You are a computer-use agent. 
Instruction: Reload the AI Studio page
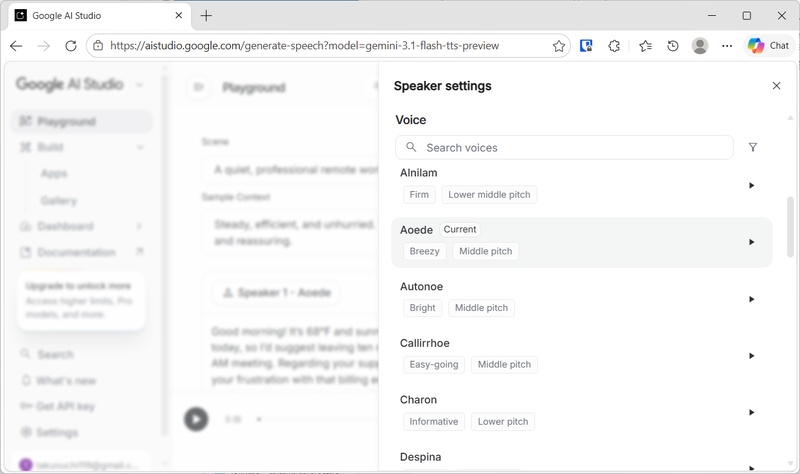tap(71, 46)
